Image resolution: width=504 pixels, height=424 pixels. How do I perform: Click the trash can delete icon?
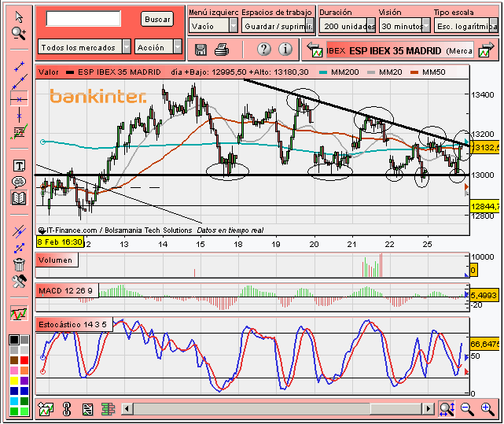(19, 264)
